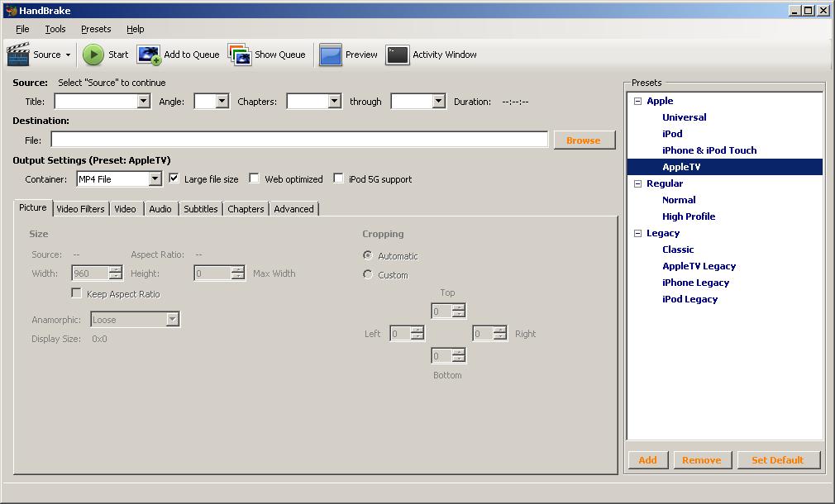Select the iPhone Legacy preset
Screen dimensions: 835x504
pyautogui.click(x=695, y=283)
